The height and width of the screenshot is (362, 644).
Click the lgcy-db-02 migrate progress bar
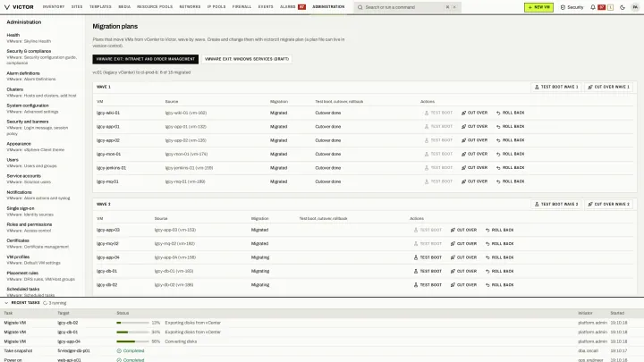(132, 323)
